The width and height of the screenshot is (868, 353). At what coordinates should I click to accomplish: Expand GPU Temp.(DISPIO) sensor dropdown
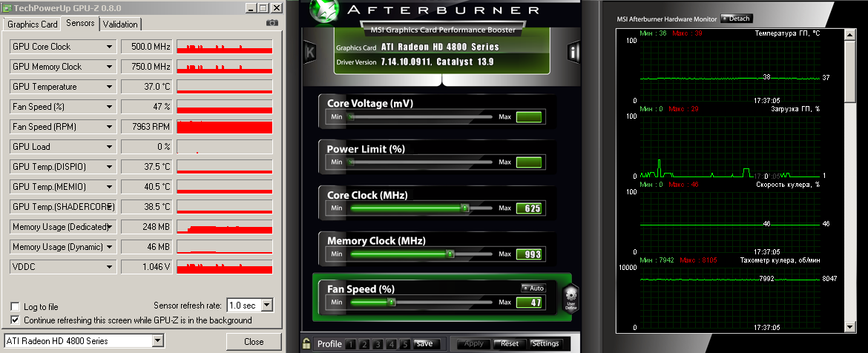click(x=110, y=167)
